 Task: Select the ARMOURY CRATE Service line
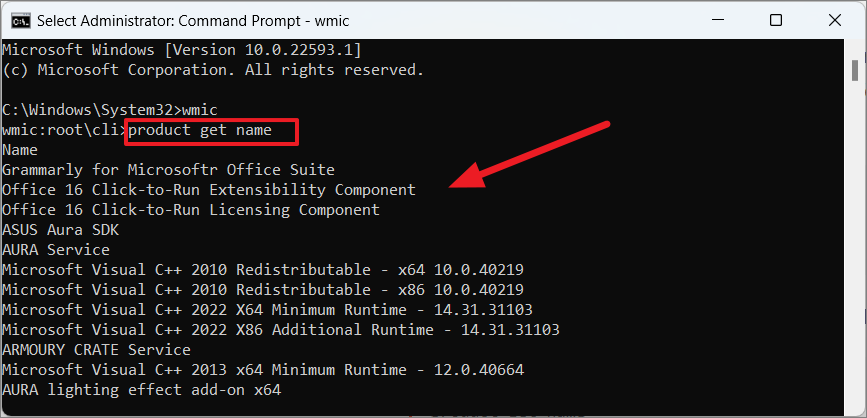point(96,350)
